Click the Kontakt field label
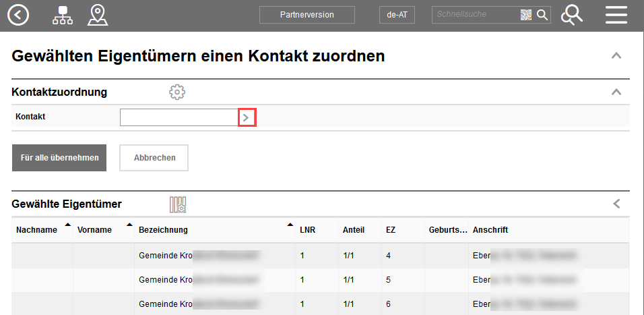Image resolution: width=644 pixels, height=315 pixels. click(x=30, y=117)
